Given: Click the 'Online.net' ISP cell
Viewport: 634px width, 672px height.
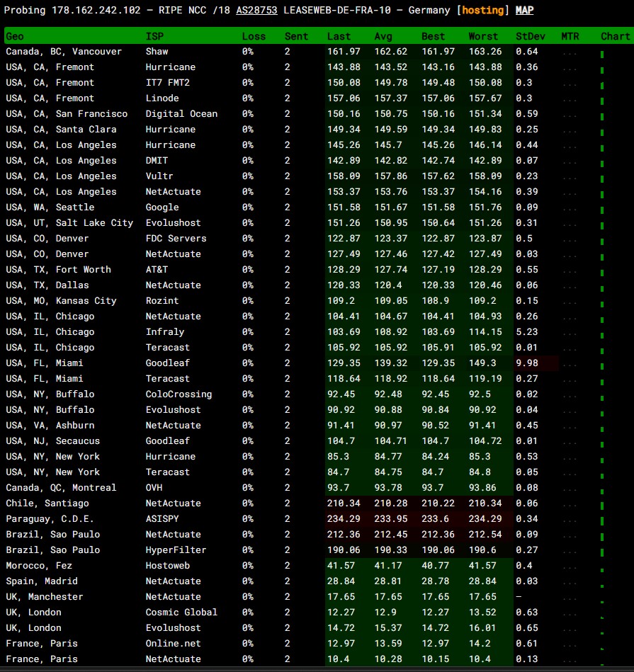Looking at the screenshot, I should 173,644.
